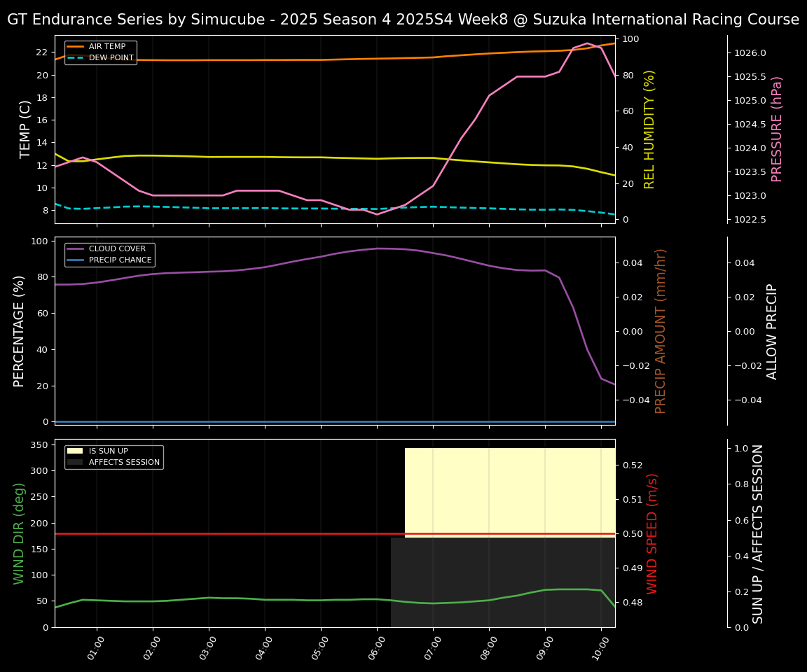Click the ALLOW PRECIP axis label
This screenshot has height=672, width=807.
772,330
